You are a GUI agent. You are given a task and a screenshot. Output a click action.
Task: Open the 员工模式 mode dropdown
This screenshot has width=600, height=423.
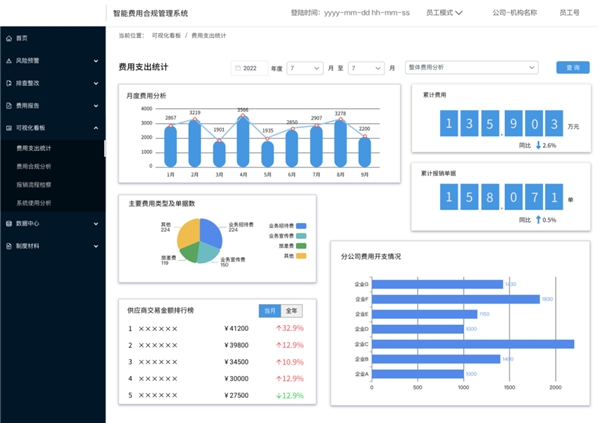(x=446, y=14)
